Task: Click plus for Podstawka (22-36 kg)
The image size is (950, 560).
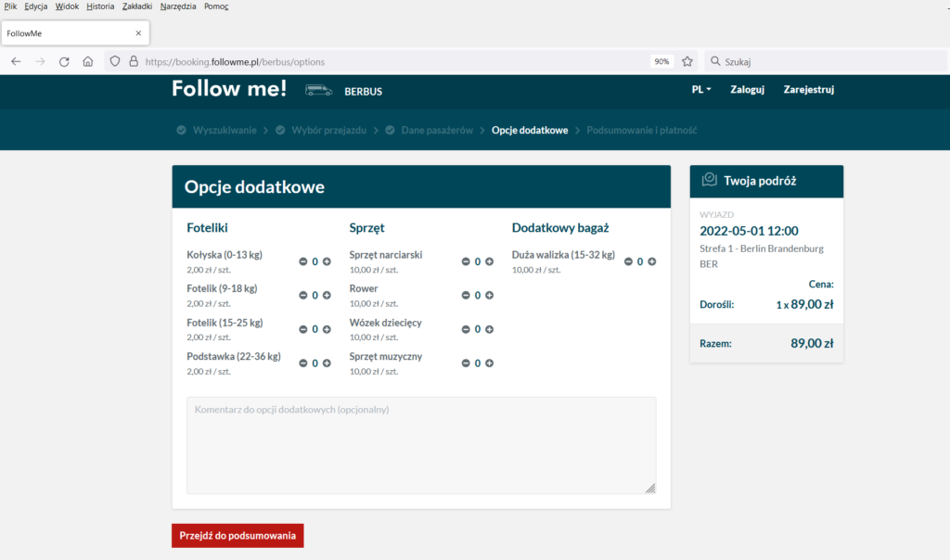Action: [327, 363]
